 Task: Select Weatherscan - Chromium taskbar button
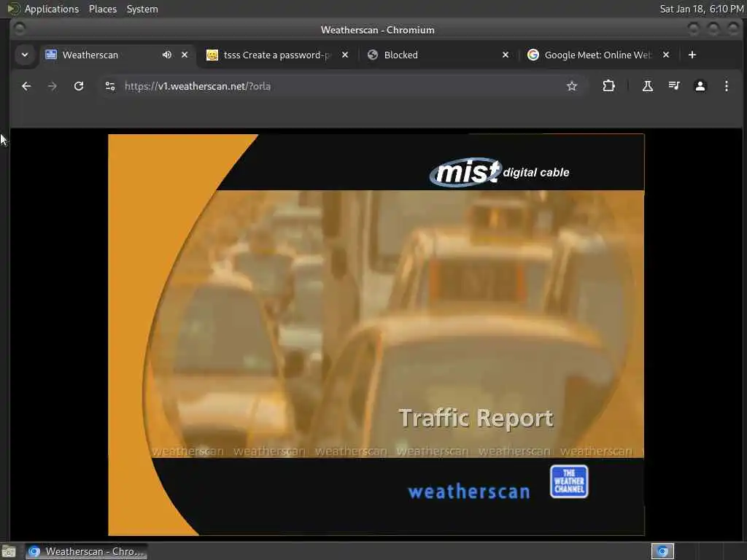[x=86, y=551]
